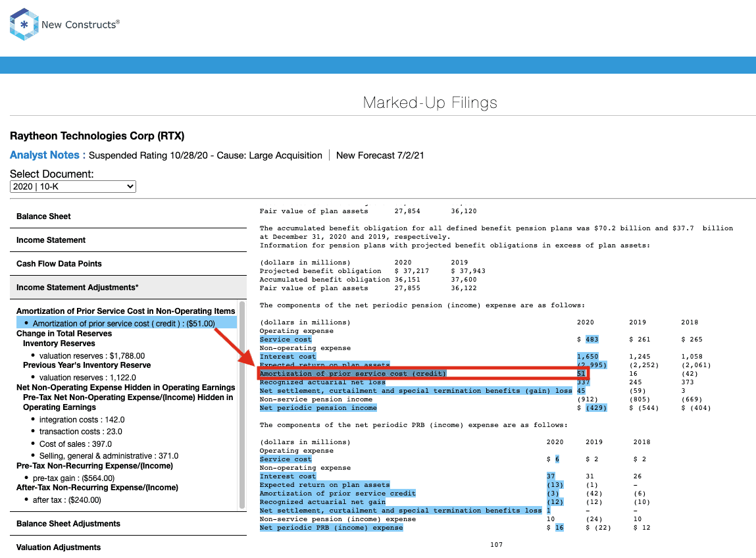The height and width of the screenshot is (558, 756).
Task: Open the Income Statement section
Action: (128, 240)
